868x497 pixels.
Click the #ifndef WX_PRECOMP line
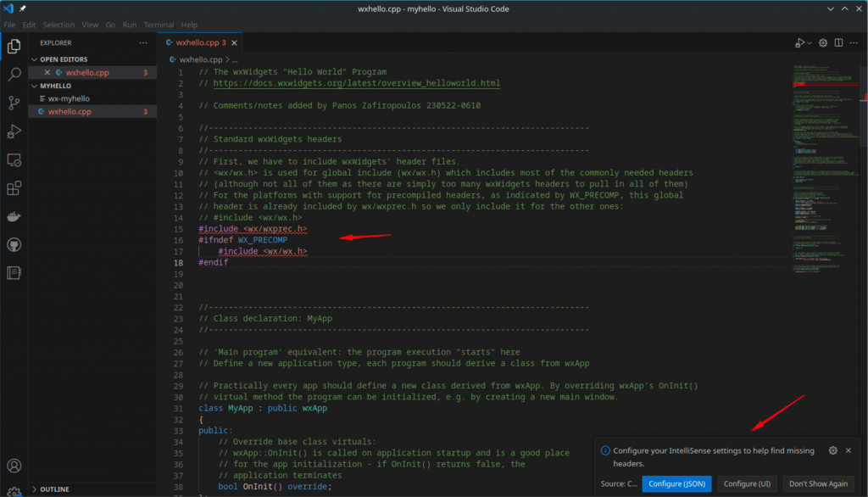pos(243,240)
